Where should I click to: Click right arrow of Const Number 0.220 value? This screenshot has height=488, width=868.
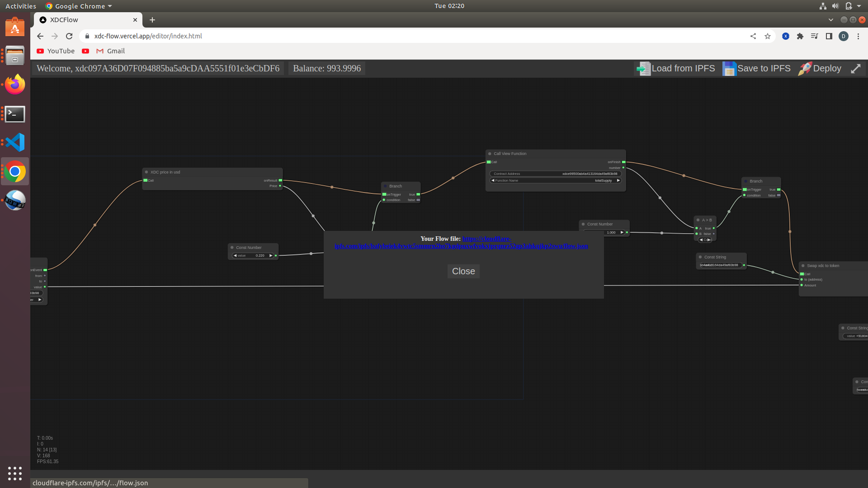click(x=271, y=256)
